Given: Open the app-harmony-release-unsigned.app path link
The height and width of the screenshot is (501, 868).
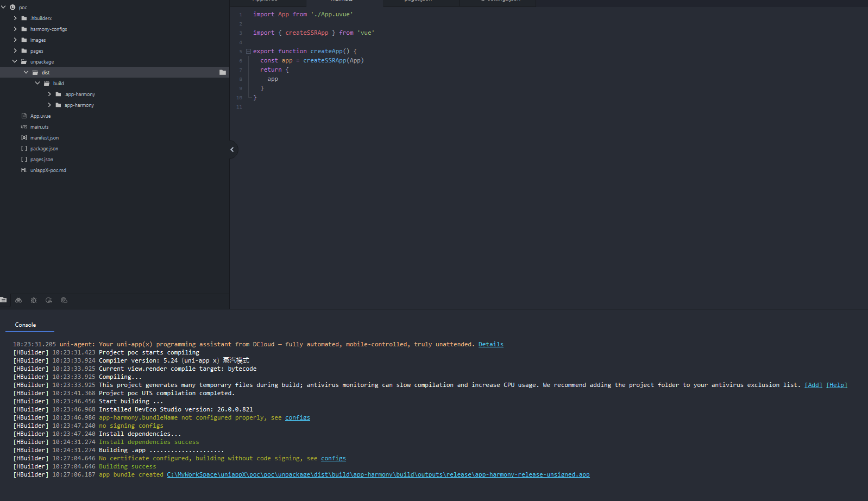Looking at the screenshot, I should click(378, 474).
